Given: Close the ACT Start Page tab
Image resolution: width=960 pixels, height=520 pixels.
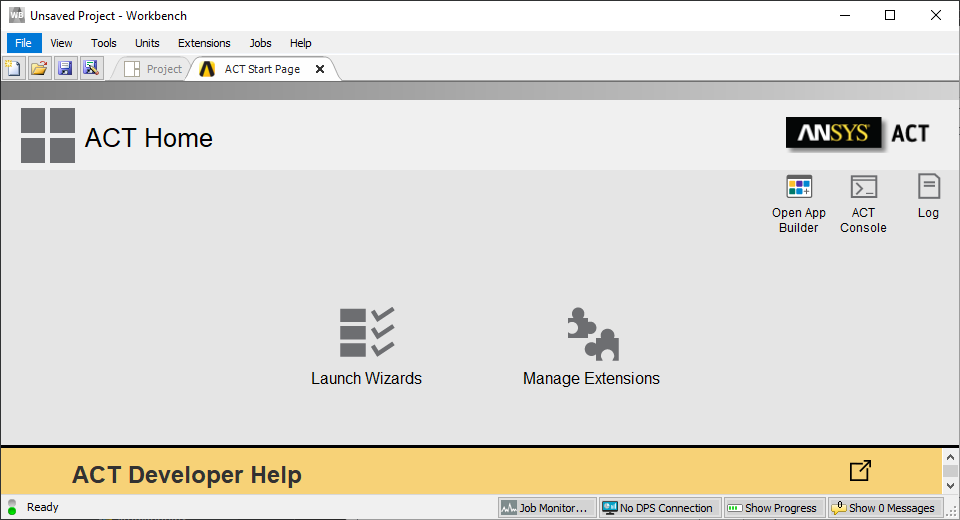Looking at the screenshot, I should coord(320,69).
